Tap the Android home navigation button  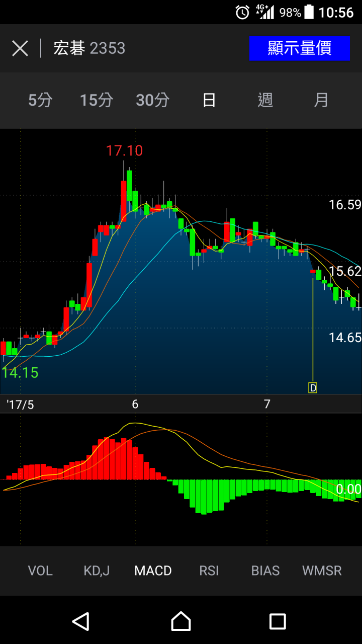tap(181, 621)
